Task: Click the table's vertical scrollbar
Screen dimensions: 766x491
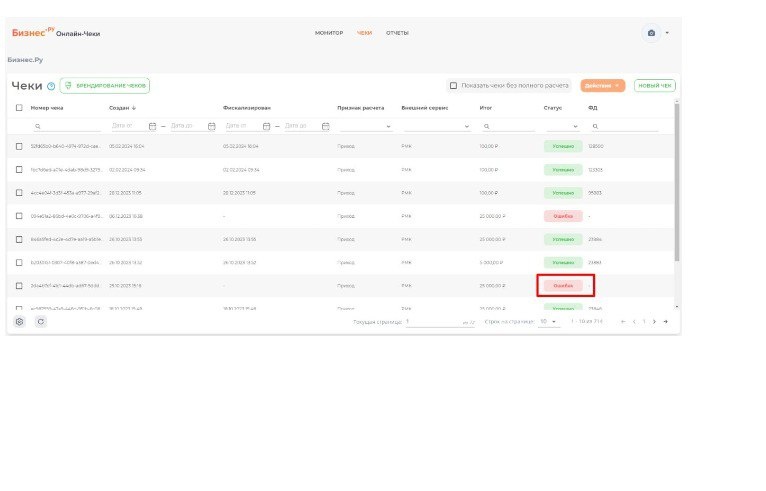Action: click(x=677, y=182)
